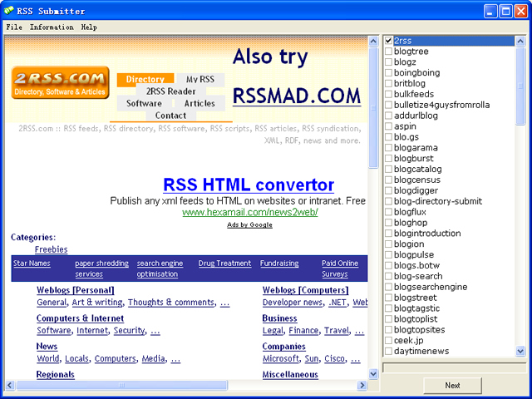Image resolution: width=532 pixels, height=399 pixels.
Task: Click the horizontal scroll right arrow
Action: [362, 385]
